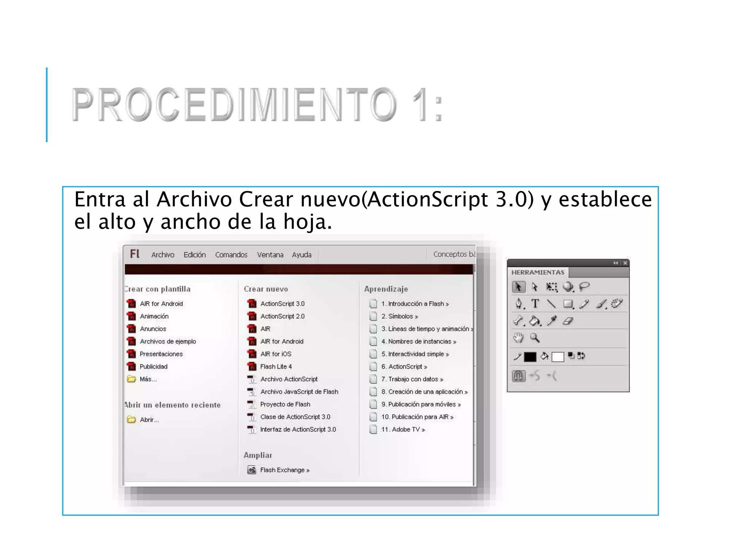Open the black stroke color swatch
This screenshot has height=560, width=747.
530,357
